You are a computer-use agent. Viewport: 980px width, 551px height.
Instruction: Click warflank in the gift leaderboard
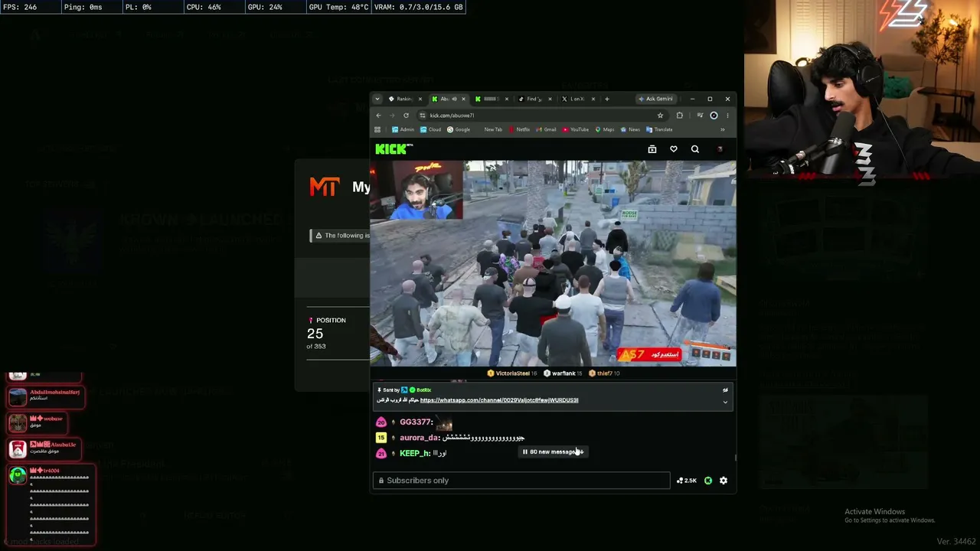[x=563, y=373]
